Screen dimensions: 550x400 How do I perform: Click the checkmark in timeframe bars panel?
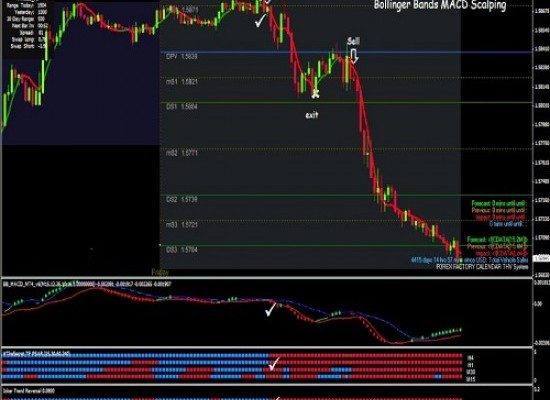tap(274, 363)
